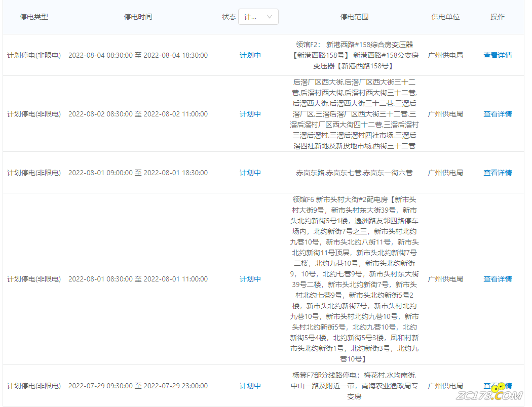Click outage range 赤岗东路,赤岗东七巷,赤岗东一街六巷
532x407 pixels.
pos(354,173)
